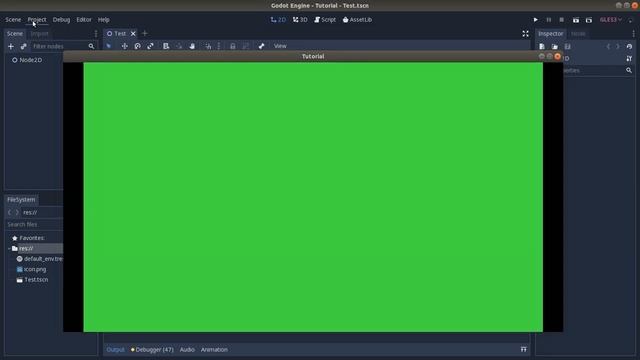Viewport: 640px width, 360px height.
Task: Select the Inspector tab
Action: pyautogui.click(x=550, y=33)
